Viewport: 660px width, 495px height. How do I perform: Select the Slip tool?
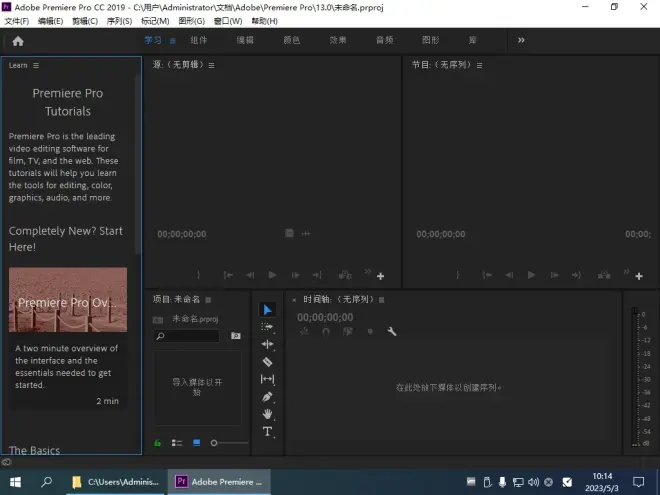point(267,379)
